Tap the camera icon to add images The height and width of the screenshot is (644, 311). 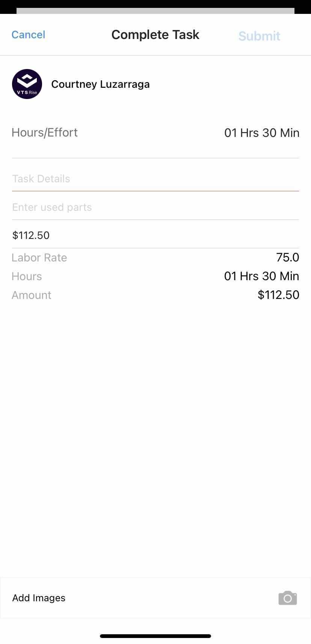pos(287,598)
